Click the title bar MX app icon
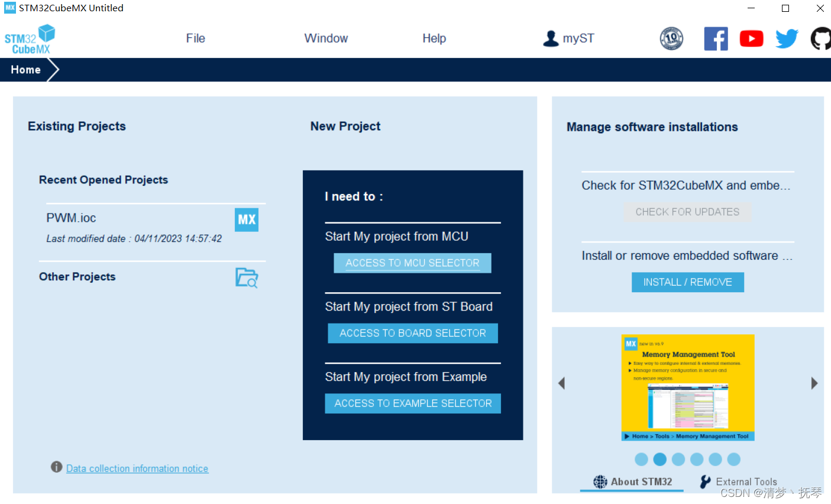This screenshot has height=504, width=831. 10,8
